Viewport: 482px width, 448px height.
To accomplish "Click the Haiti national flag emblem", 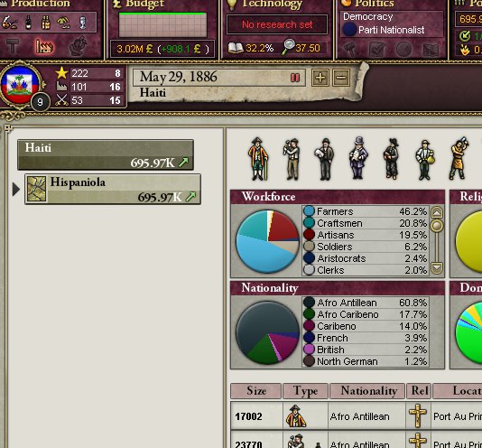I will [20, 85].
